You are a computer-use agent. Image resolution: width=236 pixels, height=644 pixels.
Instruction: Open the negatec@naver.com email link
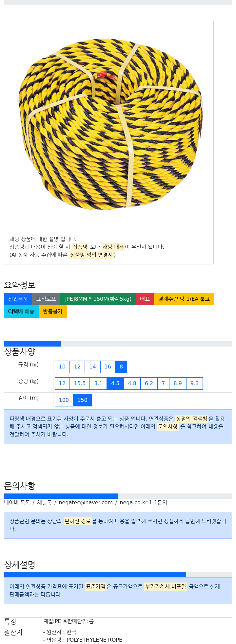coord(86,503)
